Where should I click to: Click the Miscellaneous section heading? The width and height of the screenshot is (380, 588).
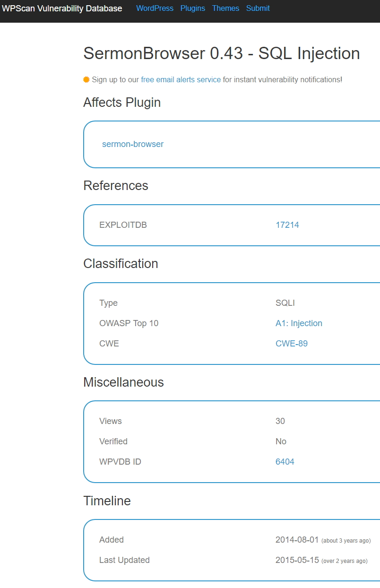coord(123,382)
